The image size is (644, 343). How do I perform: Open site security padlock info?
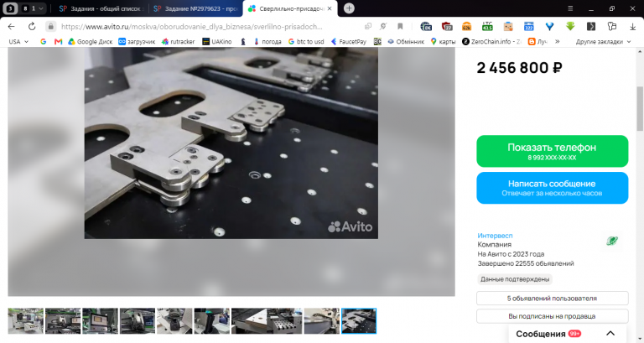(x=50, y=27)
